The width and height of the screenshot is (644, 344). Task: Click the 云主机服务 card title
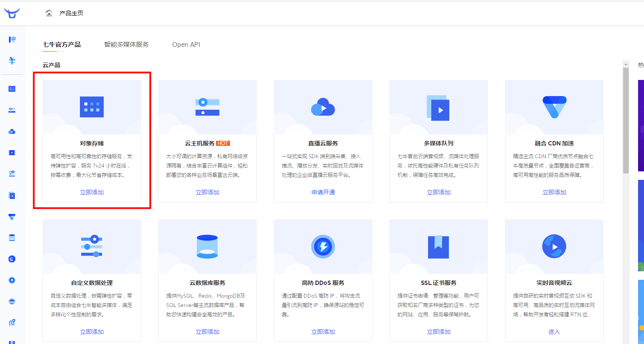(200, 143)
